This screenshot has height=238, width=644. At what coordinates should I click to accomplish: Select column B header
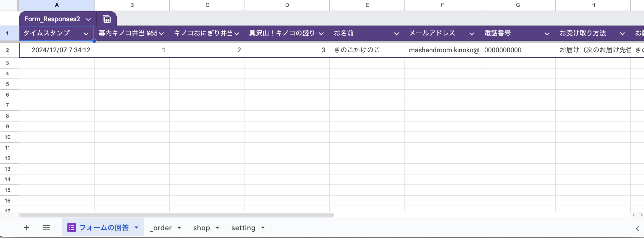pos(132,5)
